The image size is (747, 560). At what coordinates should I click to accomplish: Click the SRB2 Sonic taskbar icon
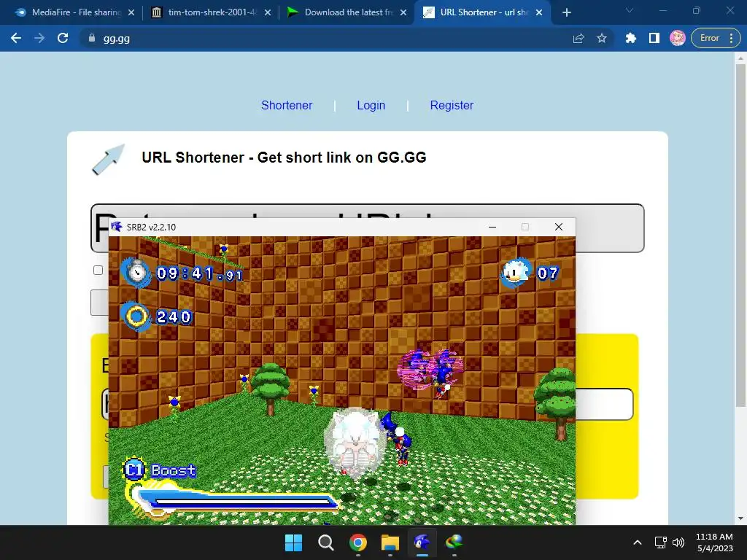(422, 542)
